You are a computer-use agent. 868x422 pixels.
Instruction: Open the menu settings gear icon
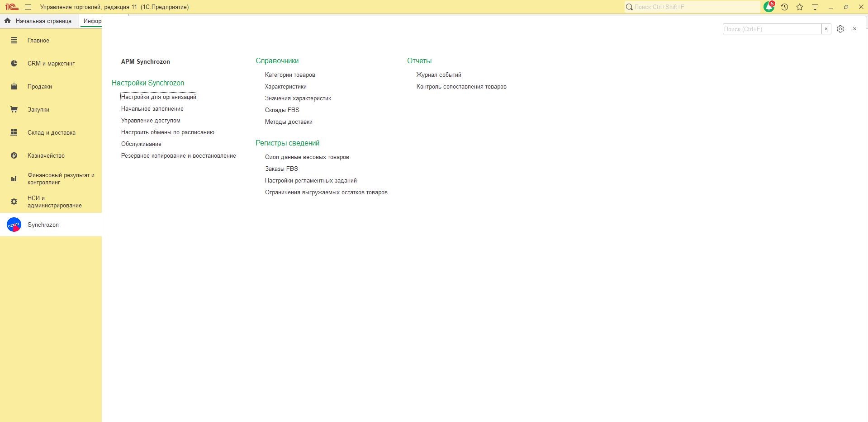click(x=840, y=29)
